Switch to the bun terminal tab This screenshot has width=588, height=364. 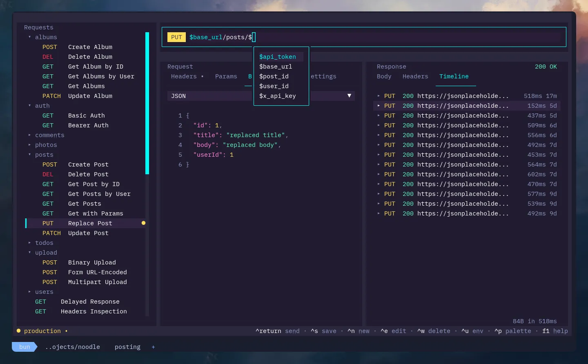pyautogui.click(x=24, y=347)
